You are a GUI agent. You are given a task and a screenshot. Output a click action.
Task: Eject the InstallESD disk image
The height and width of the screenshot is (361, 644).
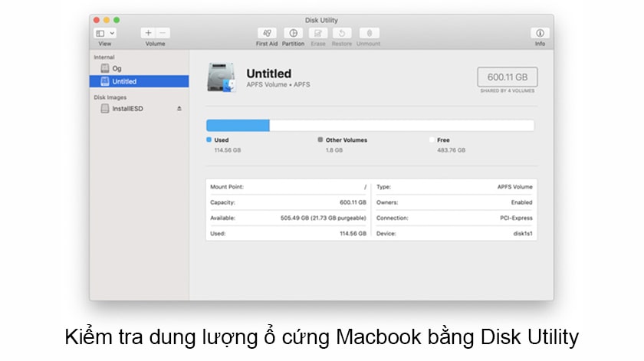tap(179, 108)
